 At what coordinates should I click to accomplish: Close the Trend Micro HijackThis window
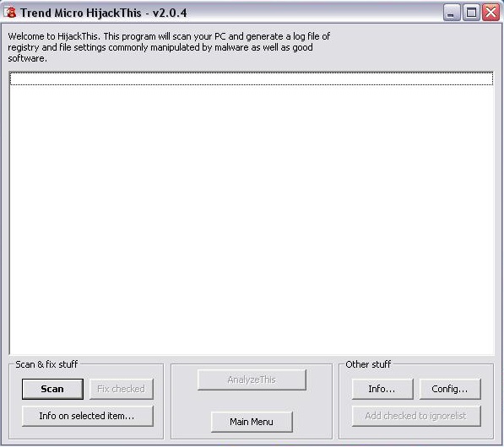click(x=490, y=13)
